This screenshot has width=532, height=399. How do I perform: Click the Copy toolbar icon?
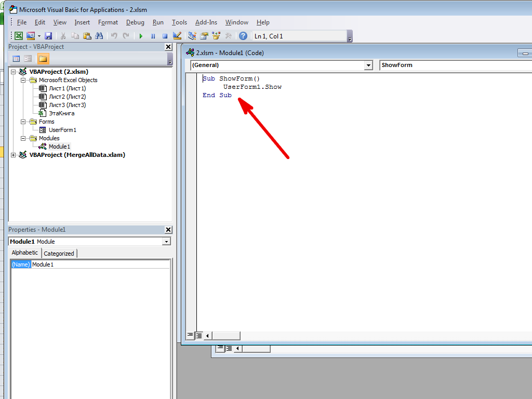(75, 36)
